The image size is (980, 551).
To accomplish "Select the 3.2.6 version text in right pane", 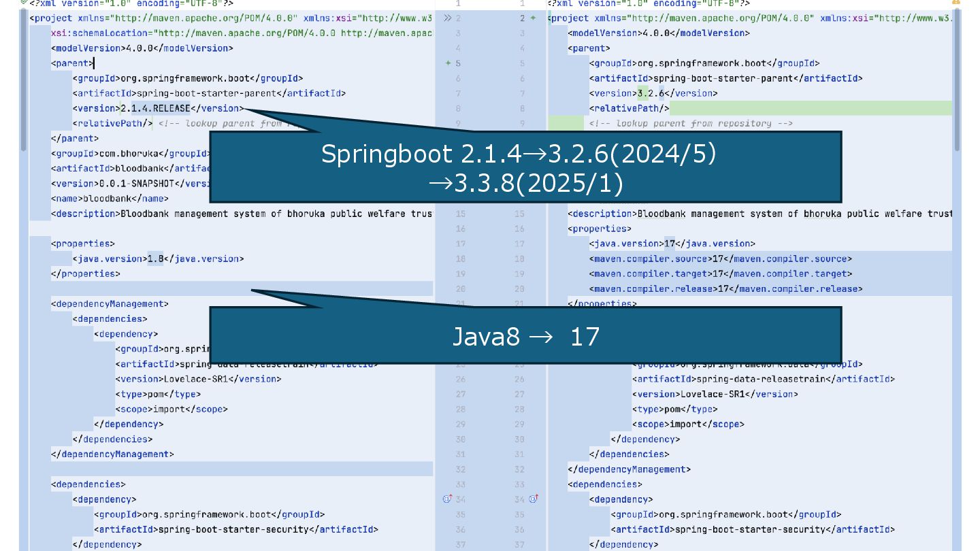I will [650, 93].
